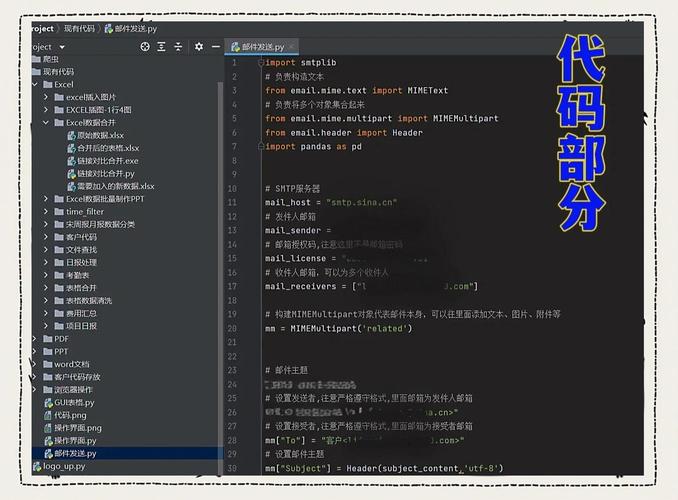The height and width of the screenshot is (500, 678).
Task: Open project panel settings gear
Action: point(198,46)
